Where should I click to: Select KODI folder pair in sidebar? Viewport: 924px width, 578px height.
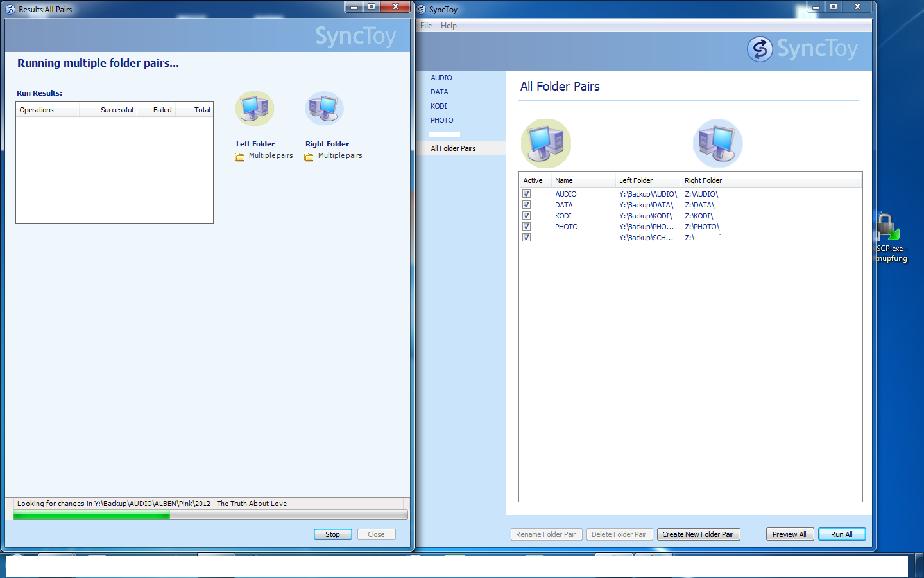[439, 106]
